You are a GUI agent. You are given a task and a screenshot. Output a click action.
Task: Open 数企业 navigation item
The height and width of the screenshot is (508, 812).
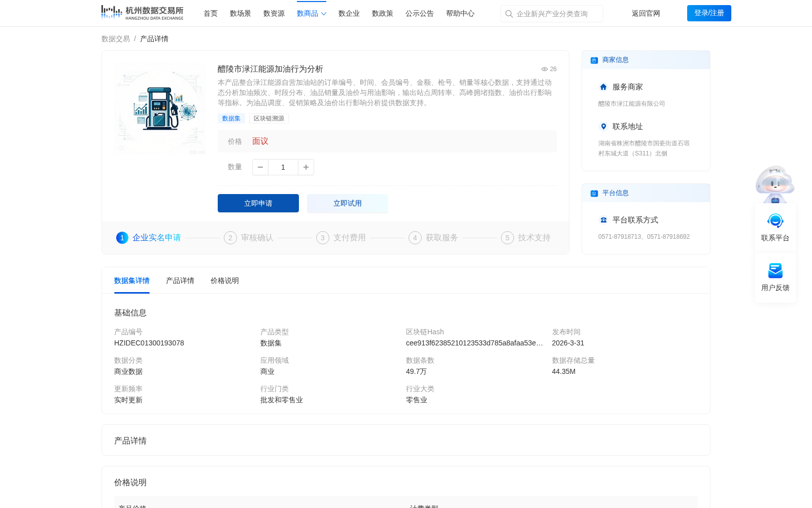pos(349,13)
